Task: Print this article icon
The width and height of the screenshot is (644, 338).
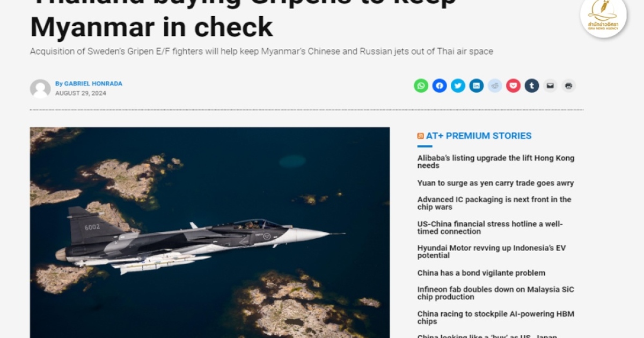Action: [x=569, y=86]
